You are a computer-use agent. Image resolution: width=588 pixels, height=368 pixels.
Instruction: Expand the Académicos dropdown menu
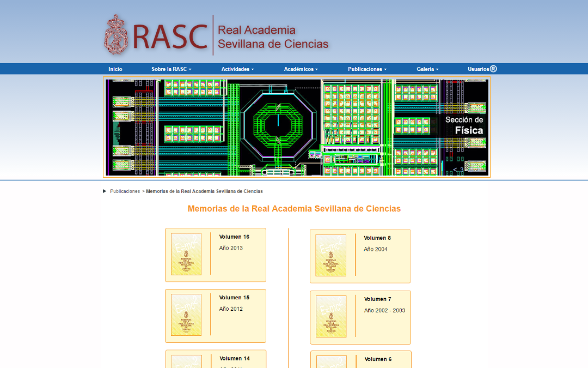pos(301,69)
